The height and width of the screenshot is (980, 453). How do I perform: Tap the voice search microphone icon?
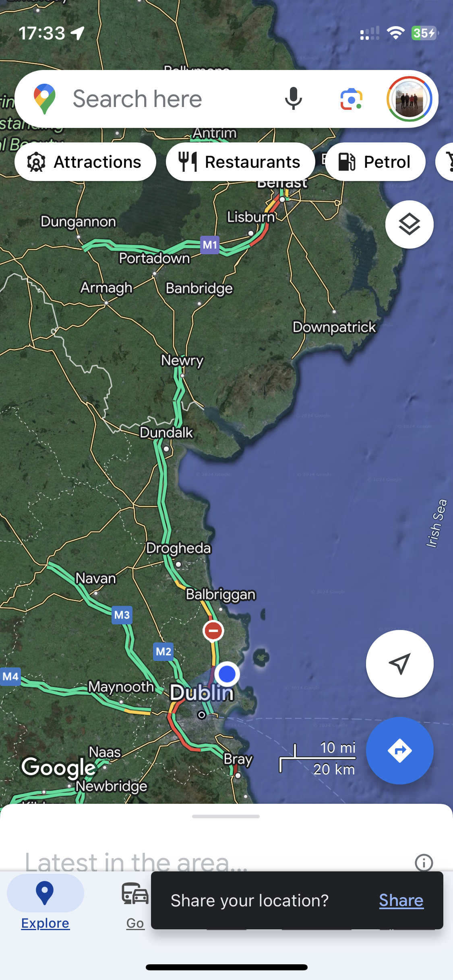tap(293, 99)
